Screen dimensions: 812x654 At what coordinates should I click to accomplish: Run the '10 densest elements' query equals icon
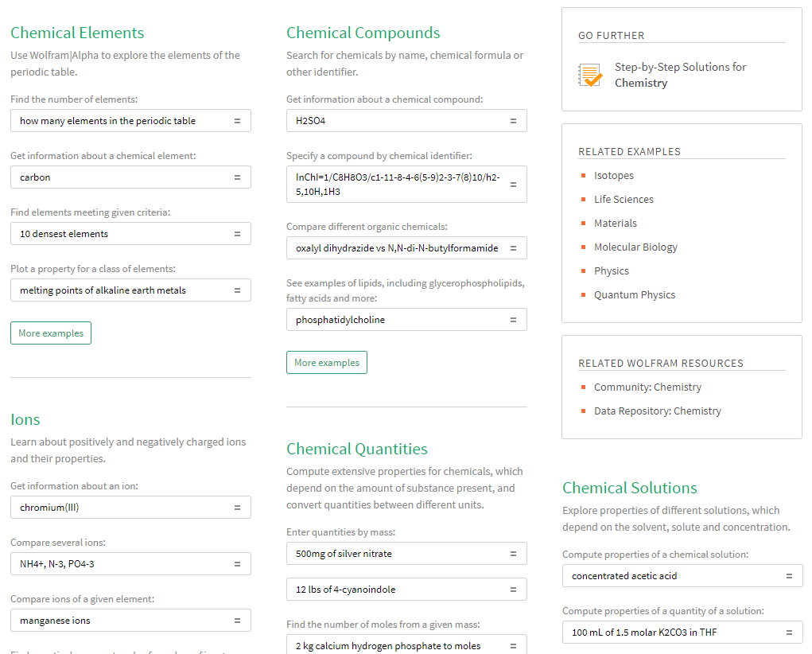click(237, 234)
